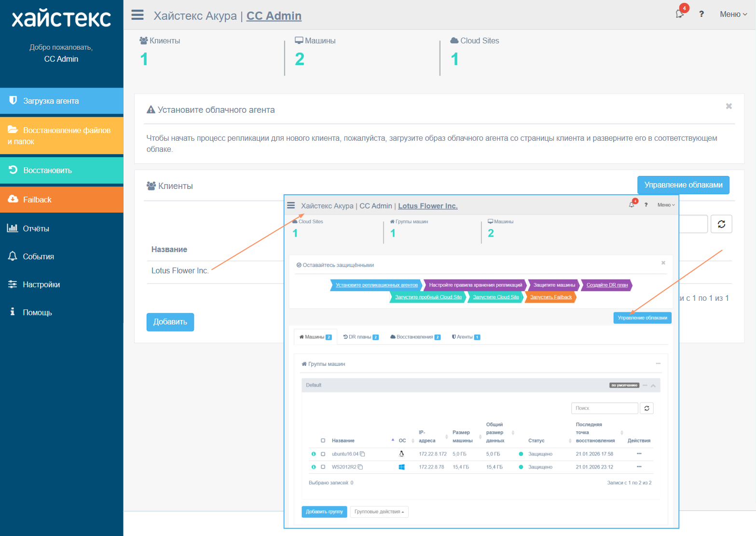Click the Добавить client button
Viewport: 756px width, 536px height.
(170, 322)
